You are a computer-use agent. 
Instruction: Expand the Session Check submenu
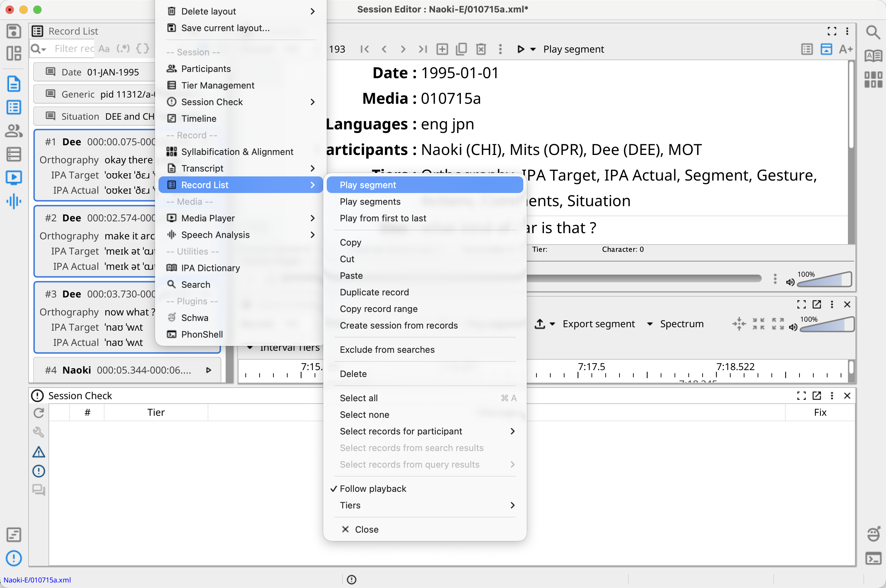pyautogui.click(x=241, y=102)
